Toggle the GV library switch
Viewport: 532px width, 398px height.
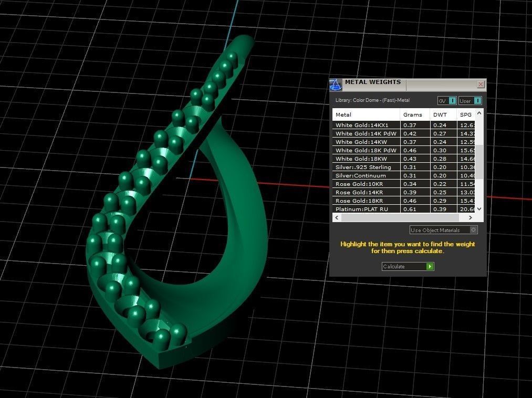447,101
